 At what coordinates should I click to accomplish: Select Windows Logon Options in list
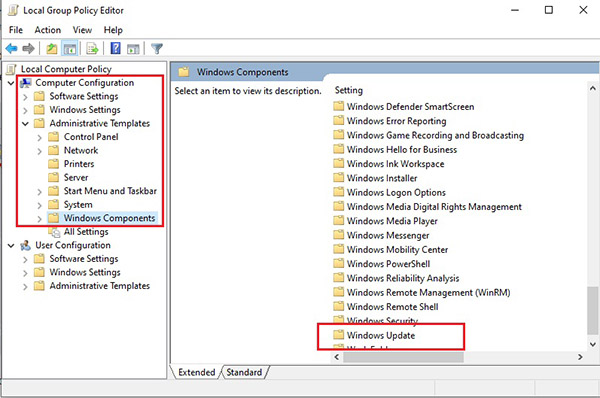pos(396,192)
